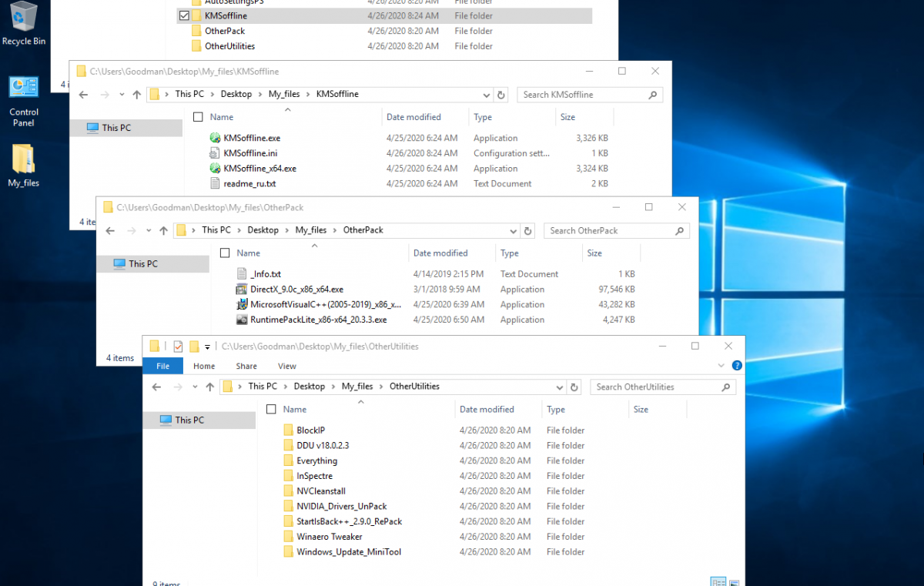
Task: Tick the select-all checkbox in OtherUtilities window
Action: point(271,410)
